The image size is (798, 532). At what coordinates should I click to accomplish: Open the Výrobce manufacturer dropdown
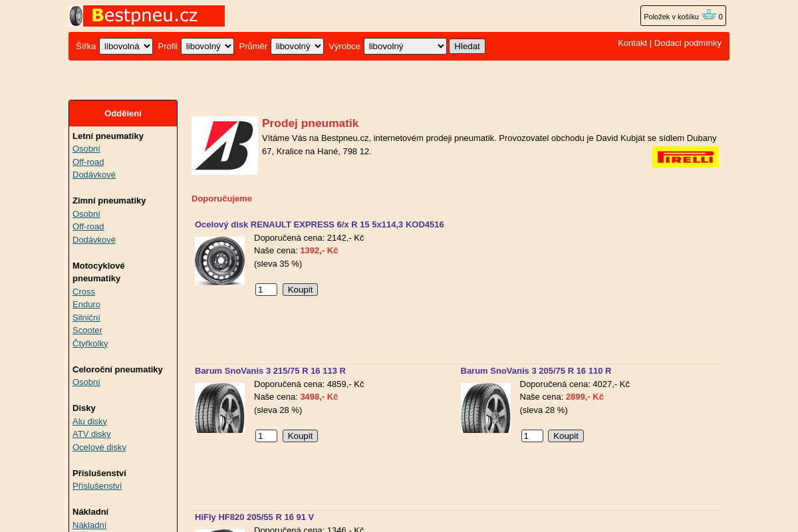point(405,46)
